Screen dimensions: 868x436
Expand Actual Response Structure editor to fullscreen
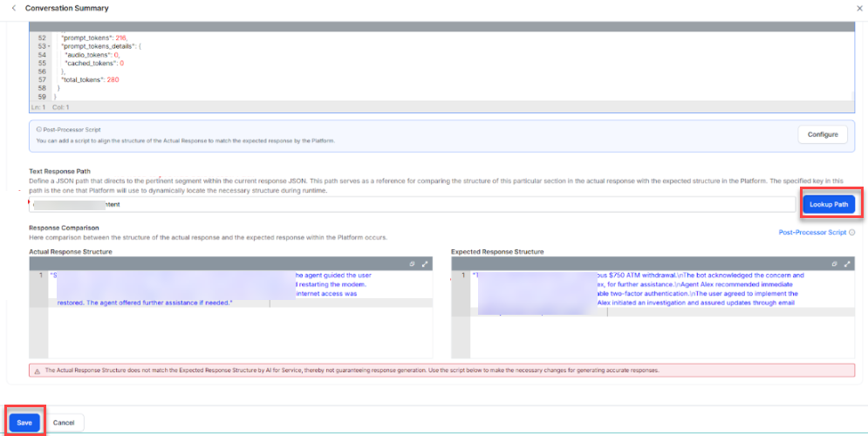[x=425, y=264]
